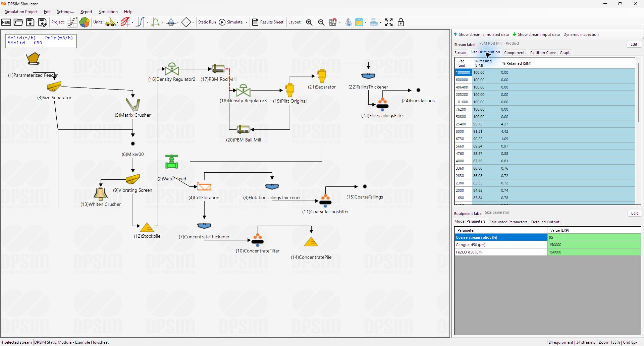Open the Report menu

pyautogui.click(x=86, y=12)
